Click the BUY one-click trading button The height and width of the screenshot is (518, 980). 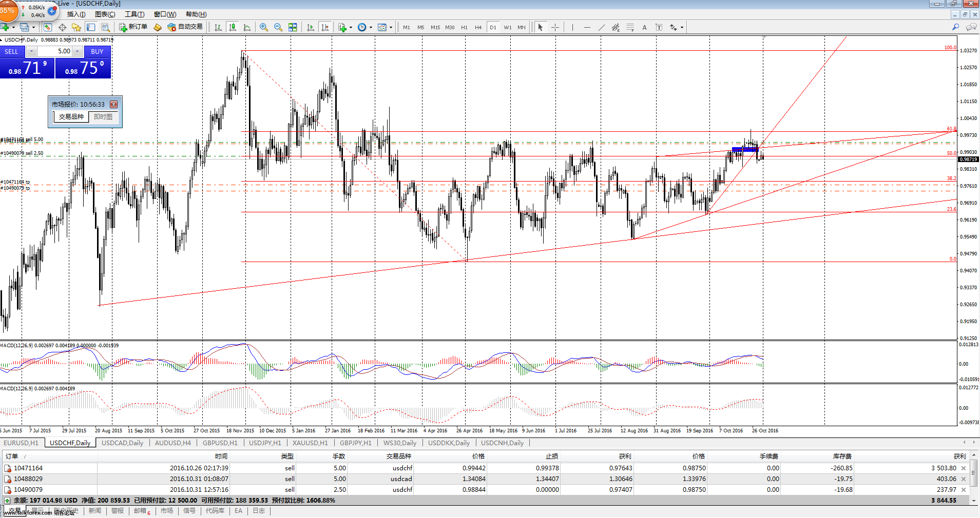pos(97,51)
